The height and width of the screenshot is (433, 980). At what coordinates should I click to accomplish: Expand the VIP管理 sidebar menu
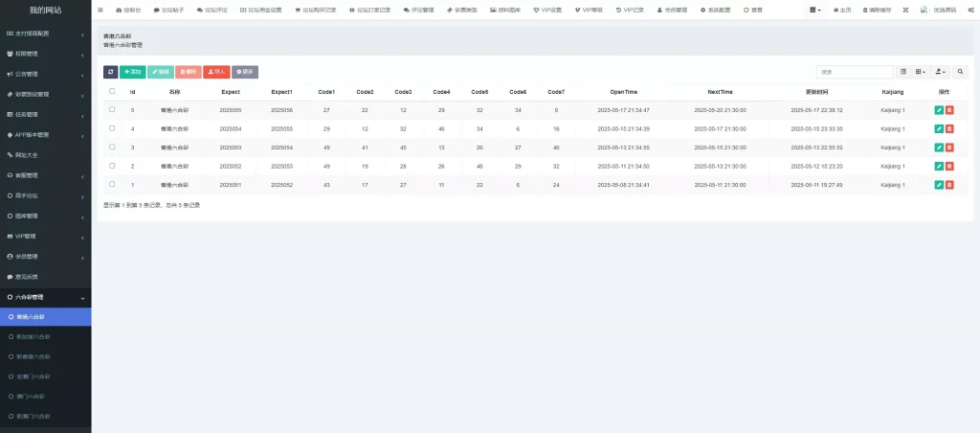pos(46,237)
